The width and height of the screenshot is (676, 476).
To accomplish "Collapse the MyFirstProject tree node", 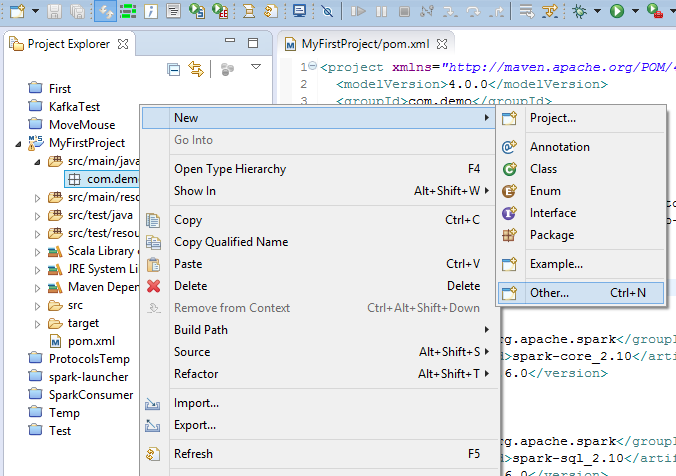I will 18,144.
